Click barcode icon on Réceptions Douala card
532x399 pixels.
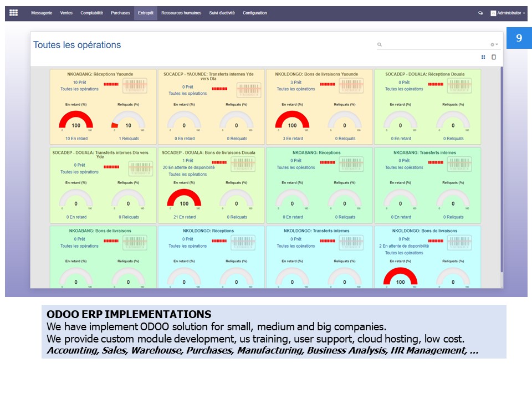pyautogui.click(x=459, y=85)
